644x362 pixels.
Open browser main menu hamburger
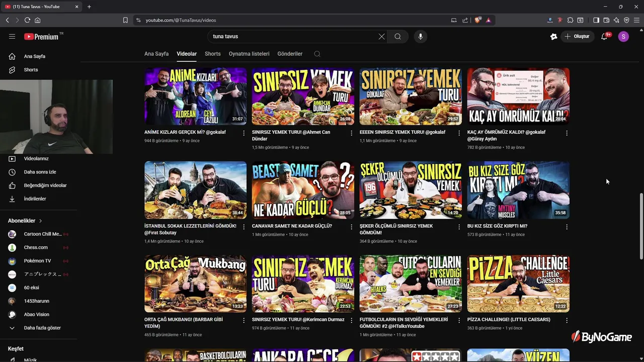tap(636, 20)
